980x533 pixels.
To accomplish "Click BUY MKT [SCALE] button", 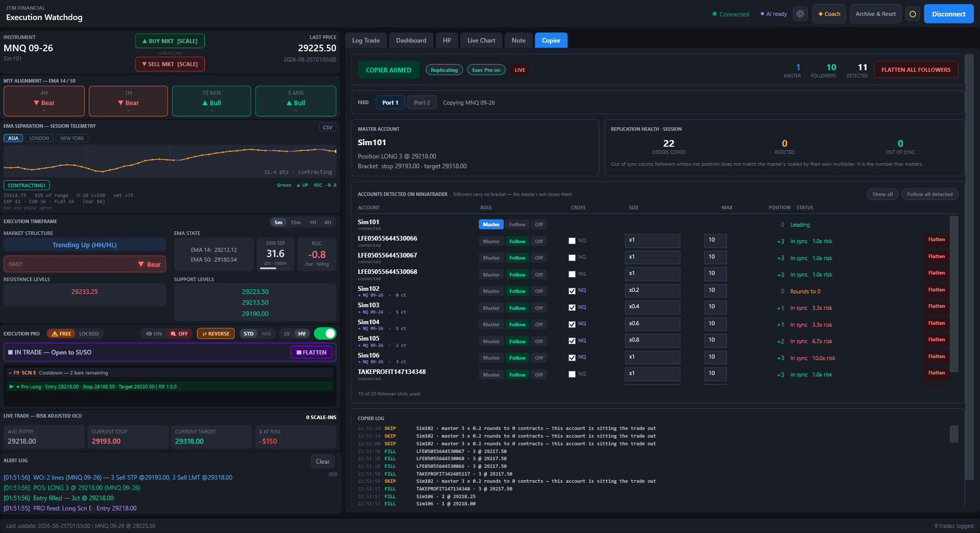I will coord(170,41).
